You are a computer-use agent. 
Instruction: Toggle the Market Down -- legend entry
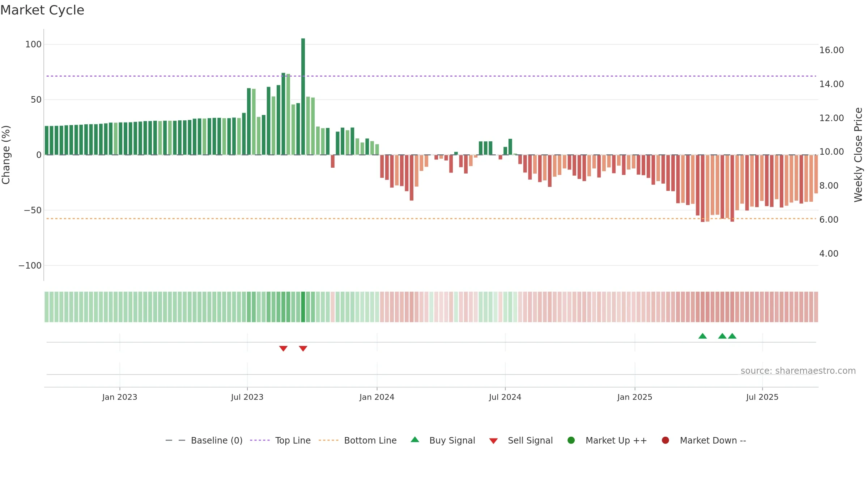704,440
